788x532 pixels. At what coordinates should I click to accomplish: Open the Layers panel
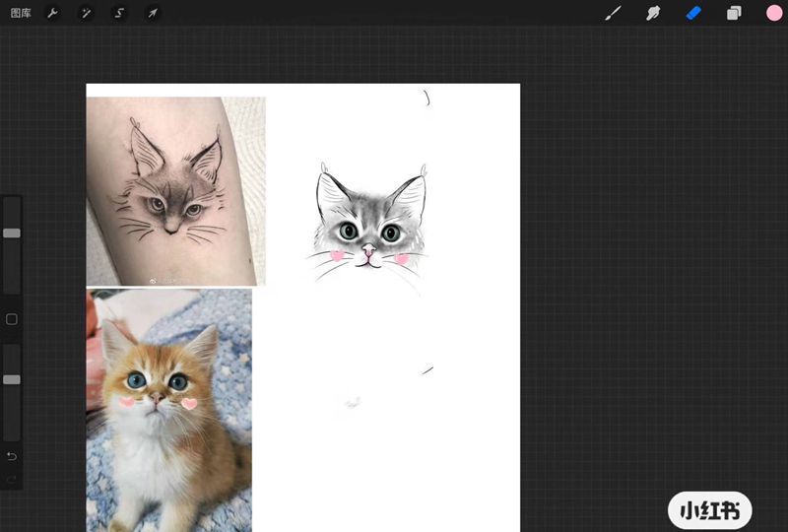pos(734,13)
